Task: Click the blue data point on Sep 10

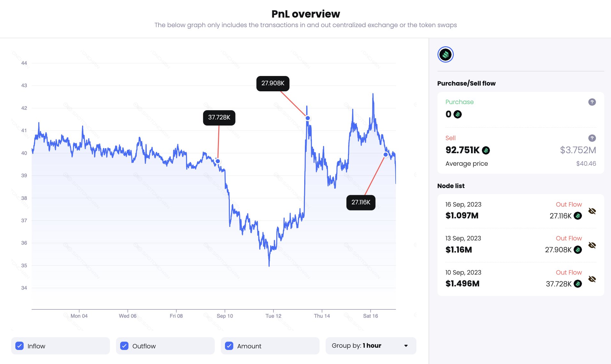Action: point(218,161)
